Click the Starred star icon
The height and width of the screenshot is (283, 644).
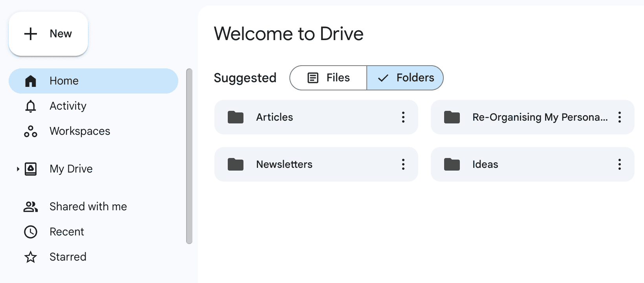(31, 257)
